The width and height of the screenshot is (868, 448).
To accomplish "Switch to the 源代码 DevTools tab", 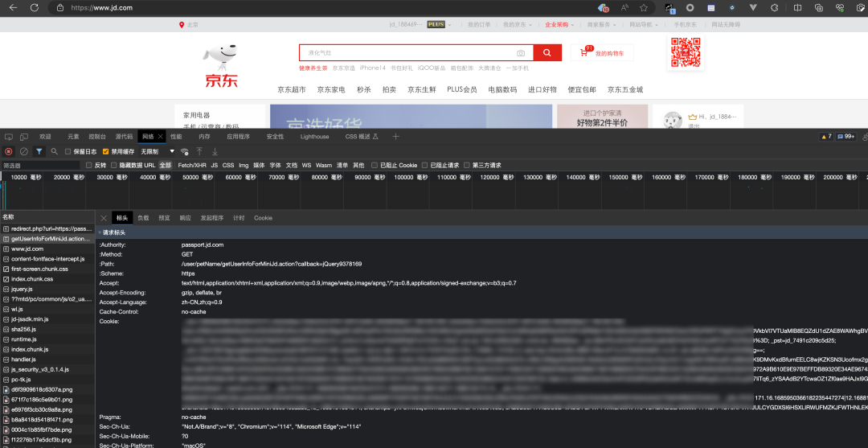I will (124, 136).
